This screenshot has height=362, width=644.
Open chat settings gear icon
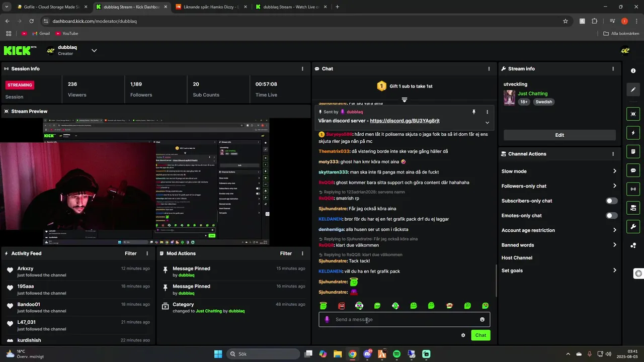pos(463,335)
